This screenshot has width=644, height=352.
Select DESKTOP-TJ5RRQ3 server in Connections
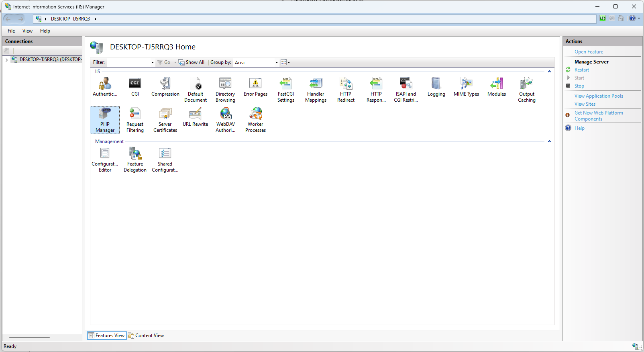coord(47,59)
